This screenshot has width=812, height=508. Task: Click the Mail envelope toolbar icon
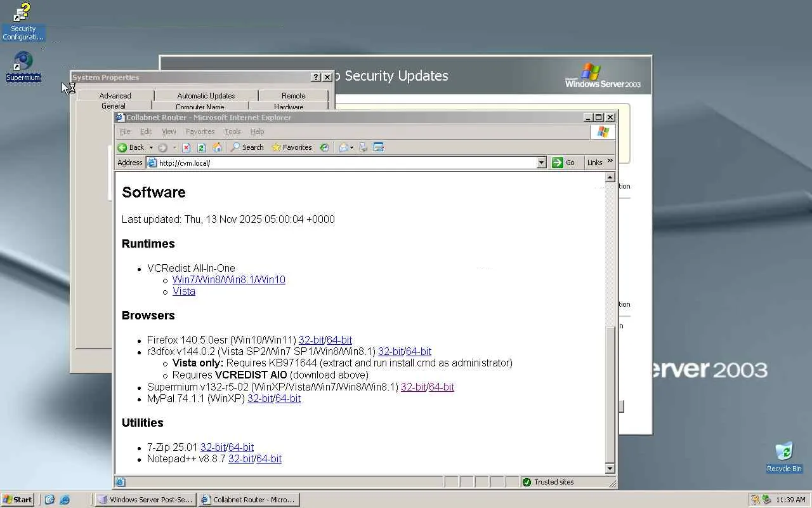click(x=343, y=147)
